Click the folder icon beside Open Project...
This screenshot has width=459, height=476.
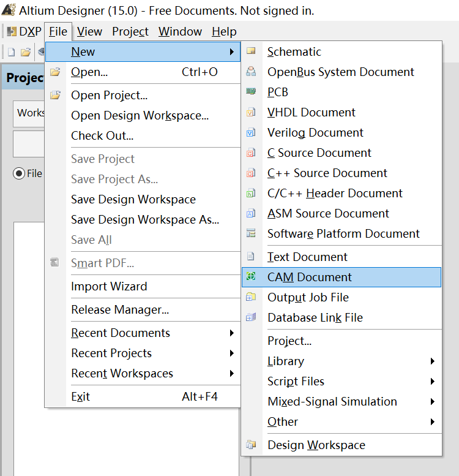click(x=55, y=95)
